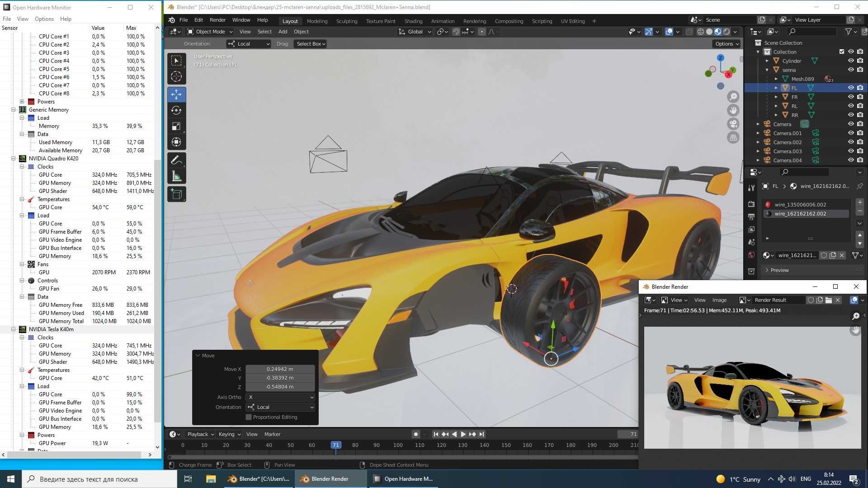Open File Explorer from taskbar

point(211,479)
